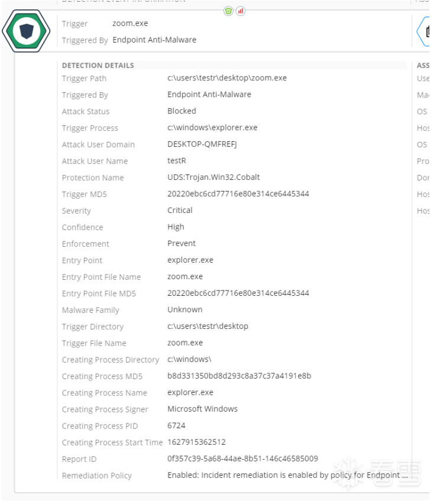
Task: Click the Blocked attack status value
Action: click(x=182, y=111)
